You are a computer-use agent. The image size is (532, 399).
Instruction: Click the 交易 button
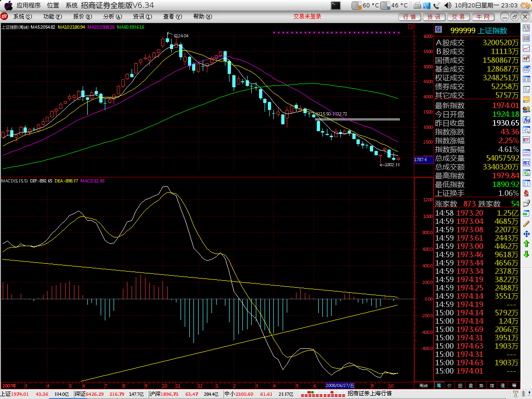(x=459, y=17)
